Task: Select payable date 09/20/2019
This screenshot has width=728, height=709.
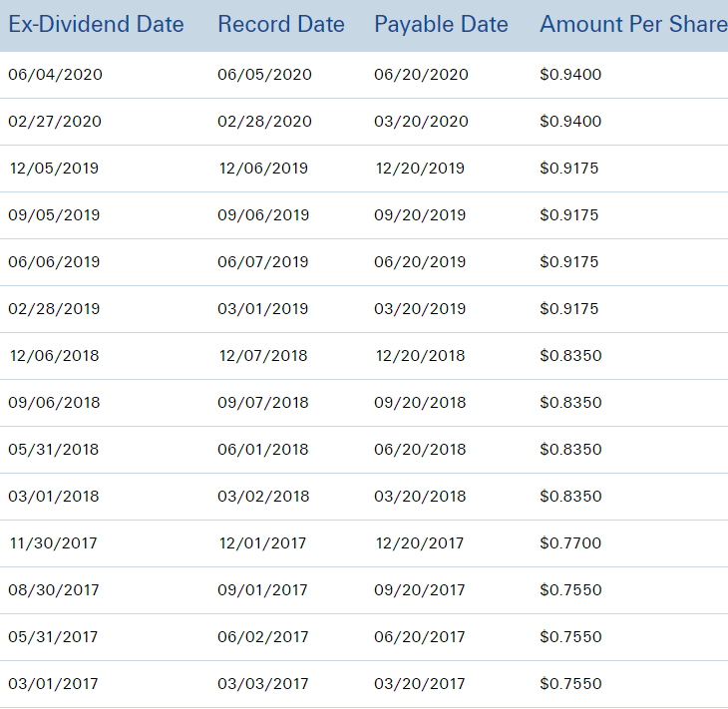Action: 420,215
